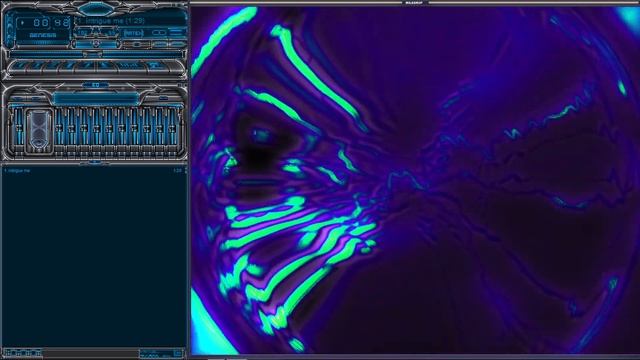Click inside the MilkDrop visualization area
640x360 pixels.
pos(415,180)
